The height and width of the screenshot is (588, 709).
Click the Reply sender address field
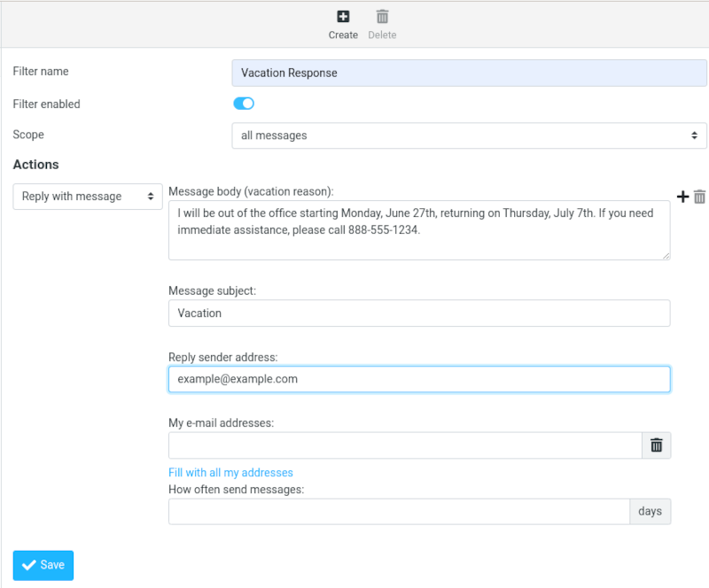click(419, 379)
